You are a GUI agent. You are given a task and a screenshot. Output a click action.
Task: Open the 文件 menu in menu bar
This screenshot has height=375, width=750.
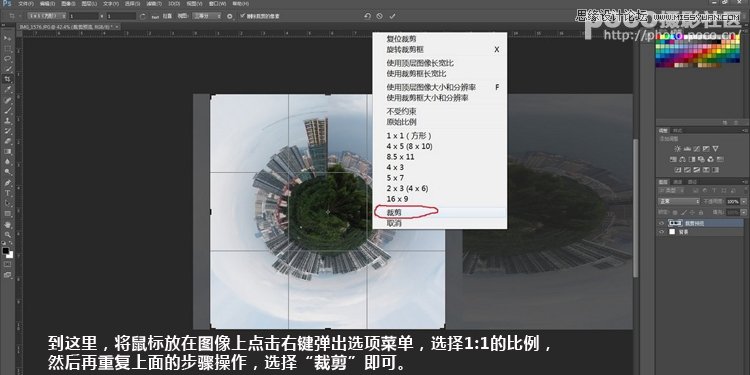tap(26, 3)
